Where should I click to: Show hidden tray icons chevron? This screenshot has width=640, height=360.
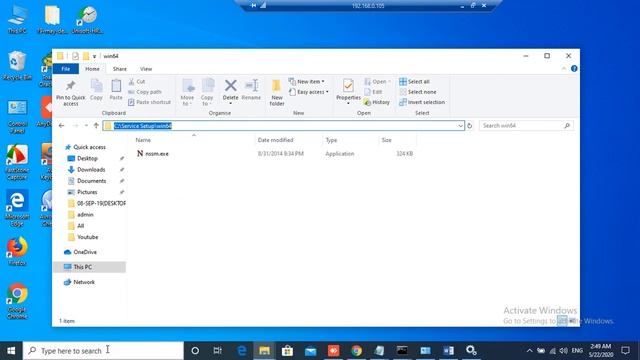point(529,351)
